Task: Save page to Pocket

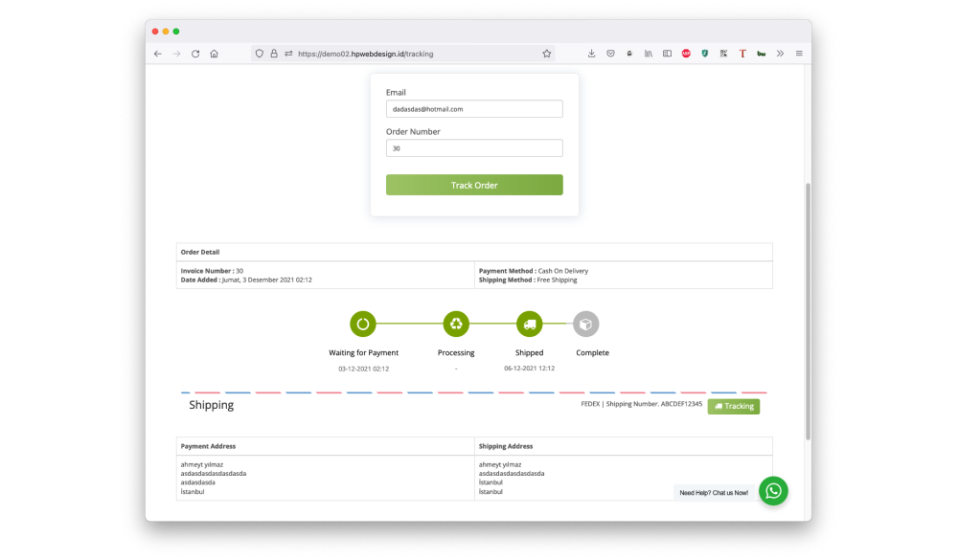Action: [x=610, y=54]
